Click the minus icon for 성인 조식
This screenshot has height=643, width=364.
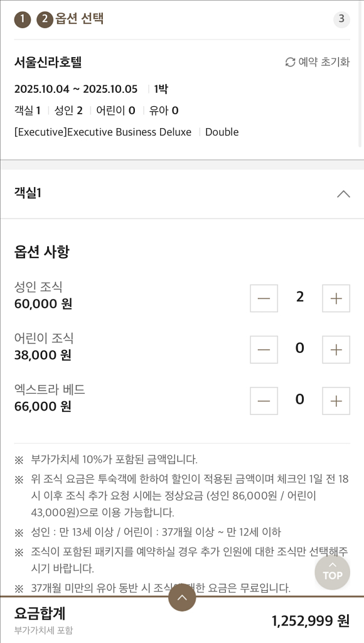pyautogui.click(x=263, y=298)
